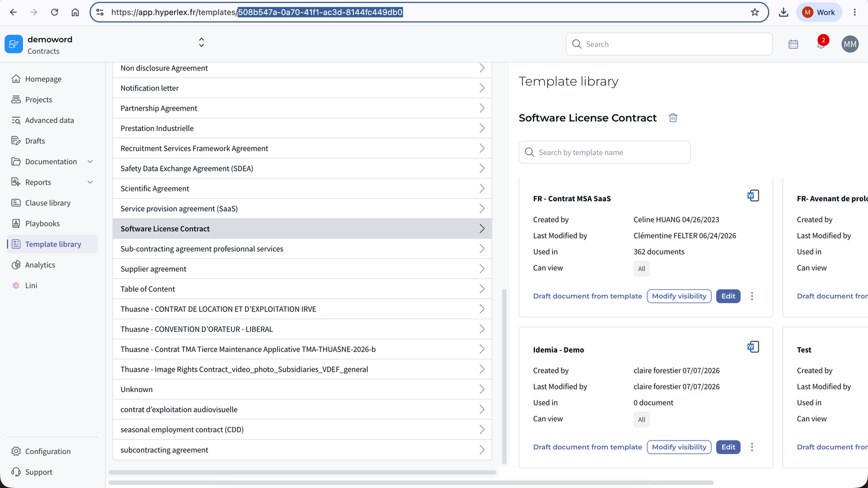Open notifications bell with badge
Screen dimensions: 868x488
(821, 43)
